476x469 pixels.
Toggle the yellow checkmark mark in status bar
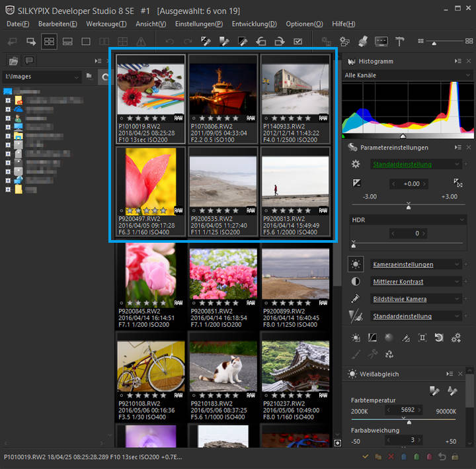366,456
